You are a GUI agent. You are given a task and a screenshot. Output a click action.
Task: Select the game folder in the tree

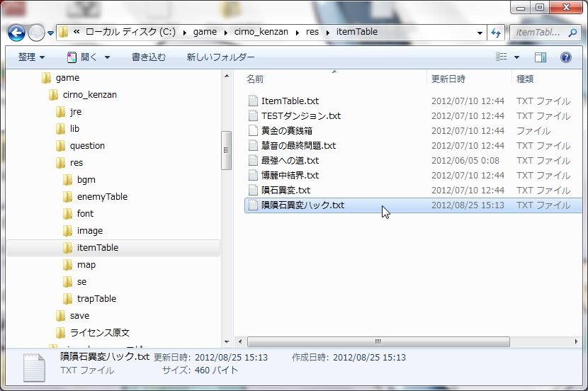tap(67, 78)
